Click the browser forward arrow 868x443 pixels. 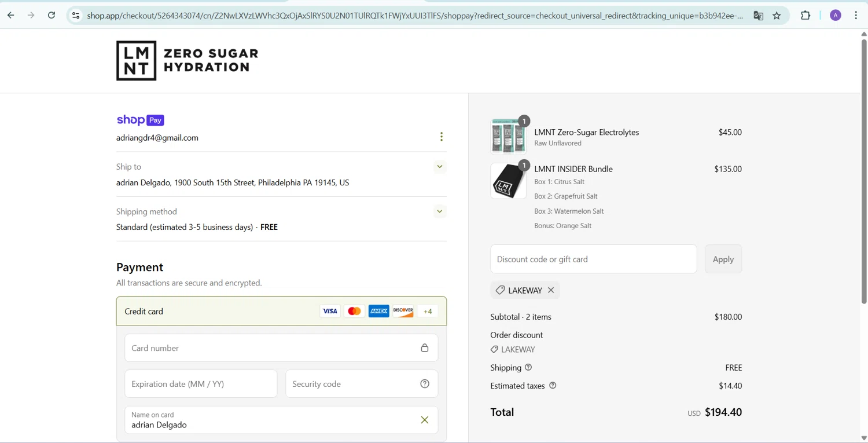coord(31,16)
